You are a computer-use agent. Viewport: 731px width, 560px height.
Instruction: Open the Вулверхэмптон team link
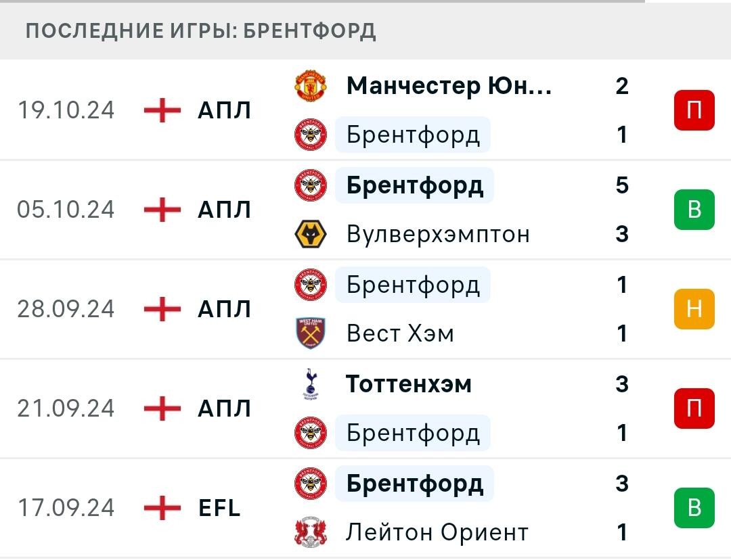(x=438, y=234)
